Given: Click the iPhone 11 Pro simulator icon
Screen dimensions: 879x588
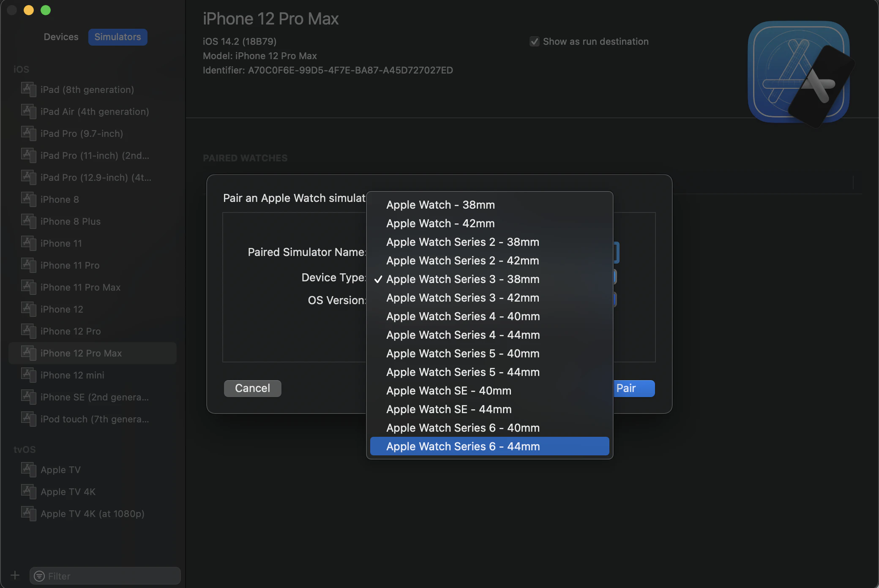Looking at the screenshot, I should [28, 265].
